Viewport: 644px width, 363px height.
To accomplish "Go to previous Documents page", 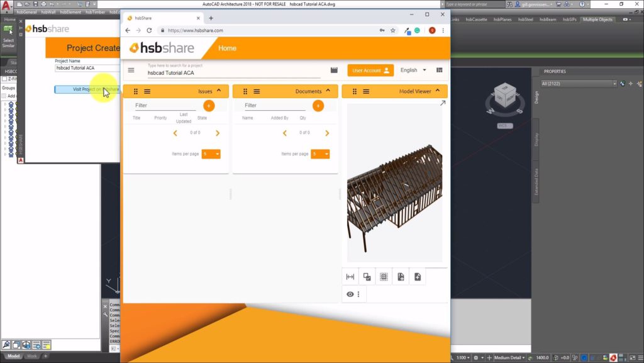I will [x=285, y=133].
